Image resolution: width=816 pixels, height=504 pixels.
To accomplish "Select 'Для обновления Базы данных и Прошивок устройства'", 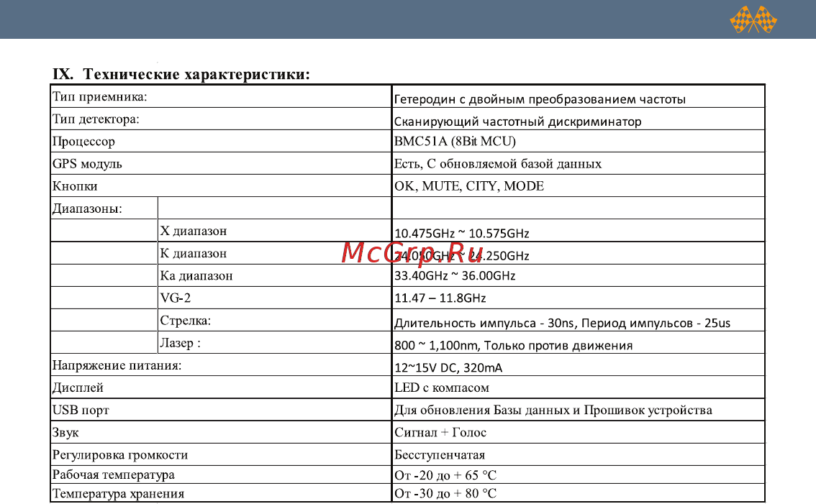I will pyautogui.click(x=553, y=410).
